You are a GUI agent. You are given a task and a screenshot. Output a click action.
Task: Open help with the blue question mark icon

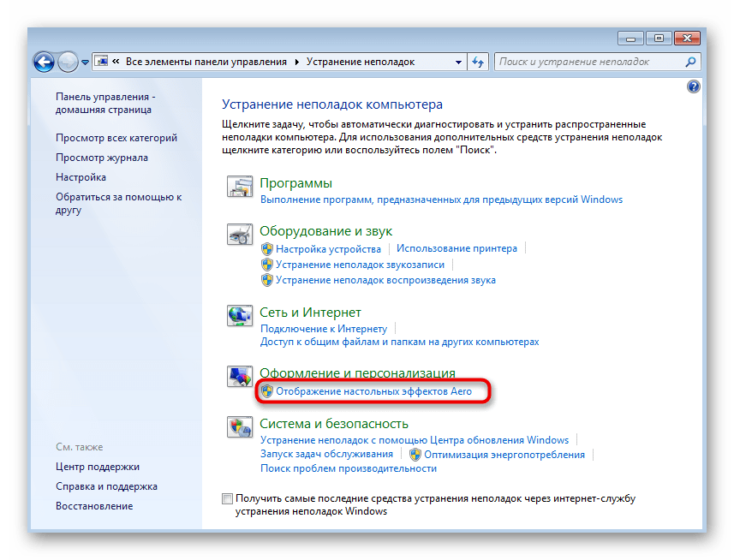pyautogui.click(x=694, y=87)
